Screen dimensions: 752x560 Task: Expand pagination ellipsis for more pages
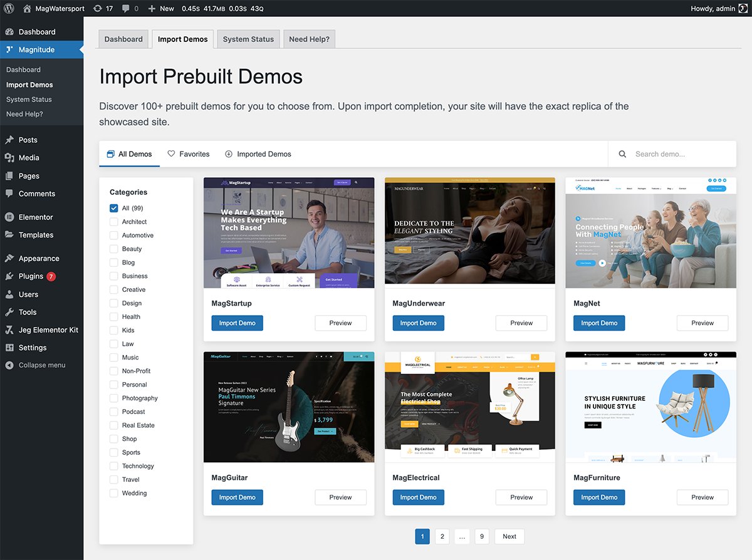[462, 536]
